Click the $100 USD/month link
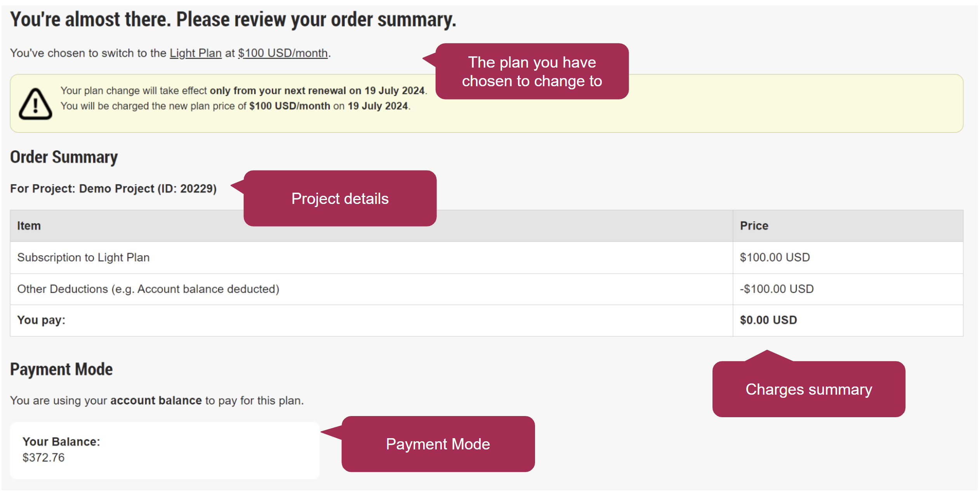Image resolution: width=980 pixels, height=491 pixels. tap(283, 53)
